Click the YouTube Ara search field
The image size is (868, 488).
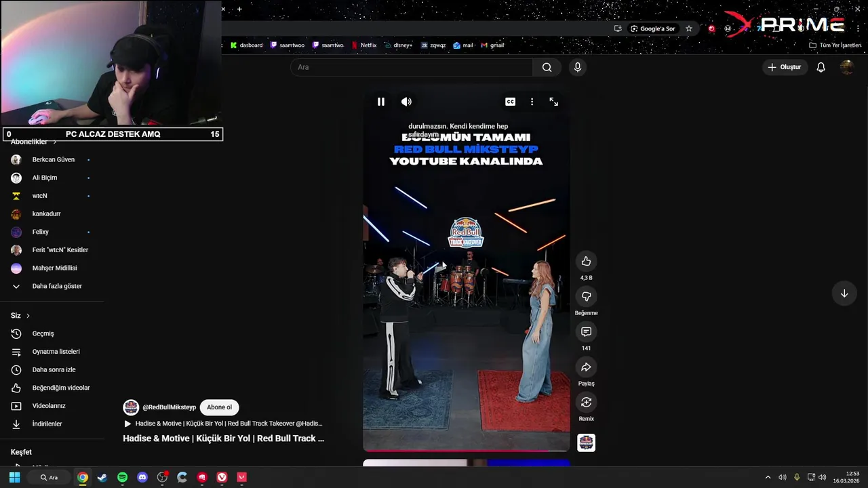pyautogui.click(x=412, y=67)
